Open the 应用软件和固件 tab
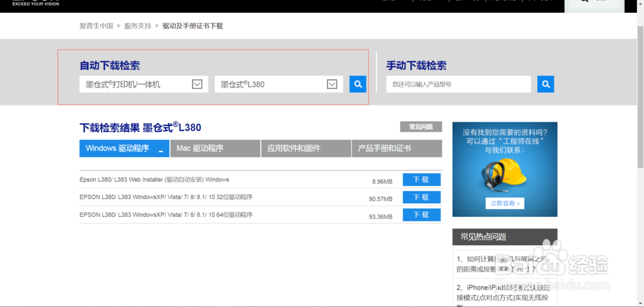Image resolution: width=644 pixels, height=307 pixels. 306,149
